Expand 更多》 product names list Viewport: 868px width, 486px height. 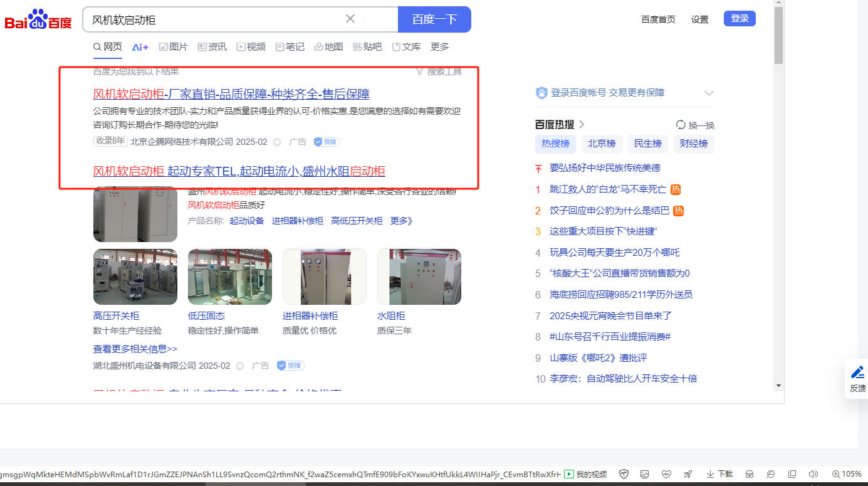pos(402,221)
